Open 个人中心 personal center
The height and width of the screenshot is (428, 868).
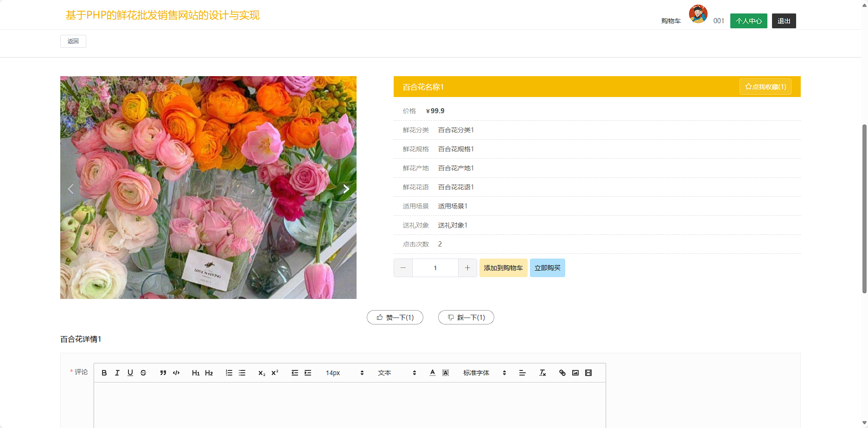coord(749,21)
